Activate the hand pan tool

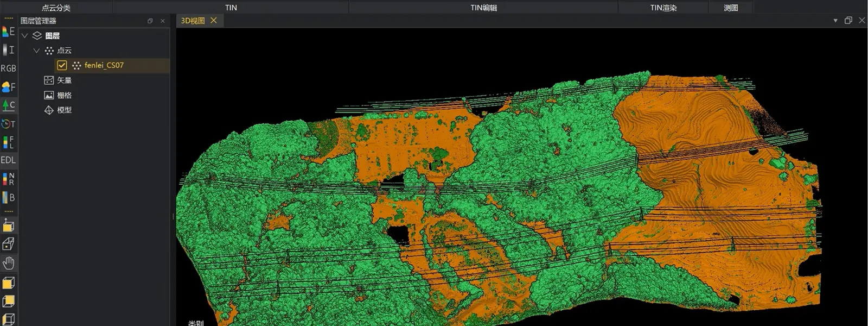[x=8, y=264]
